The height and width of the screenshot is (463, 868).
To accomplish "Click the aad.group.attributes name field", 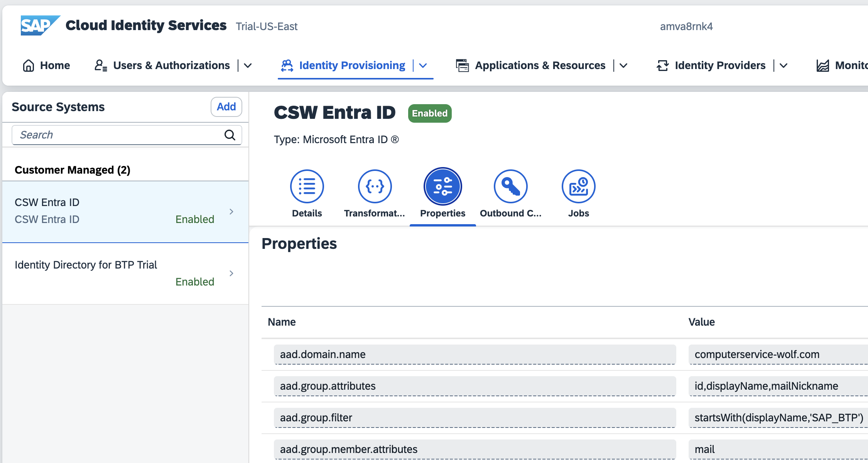I will 475,386.
